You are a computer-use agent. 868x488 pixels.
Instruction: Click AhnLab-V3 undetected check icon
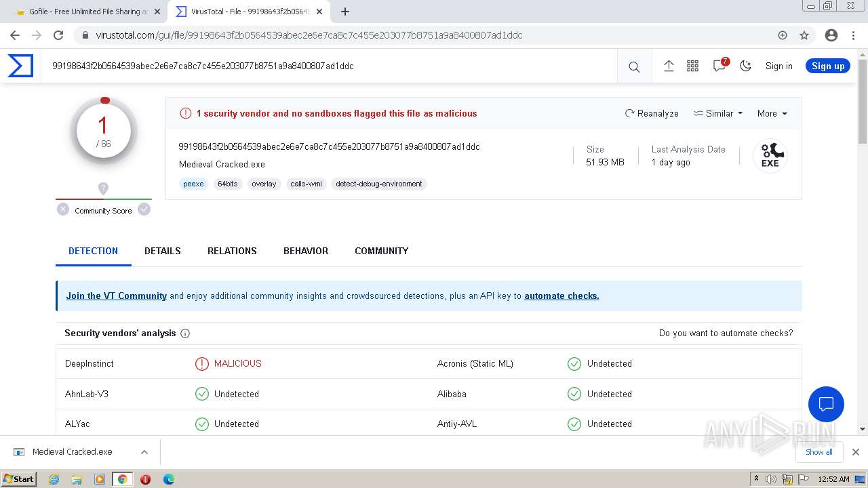(201, 394)
